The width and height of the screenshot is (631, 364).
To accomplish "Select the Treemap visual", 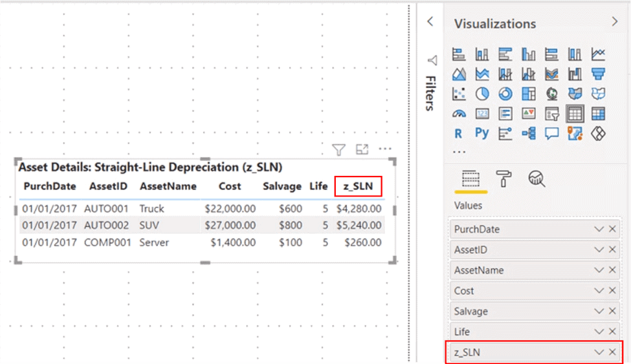I will coord(528,94).
